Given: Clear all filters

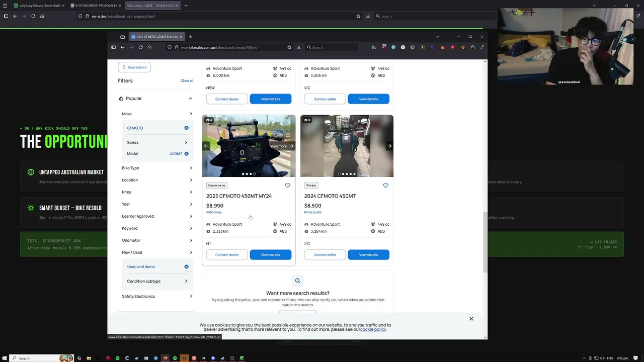Looking at the screenshot, I should (x=187, y=81).
